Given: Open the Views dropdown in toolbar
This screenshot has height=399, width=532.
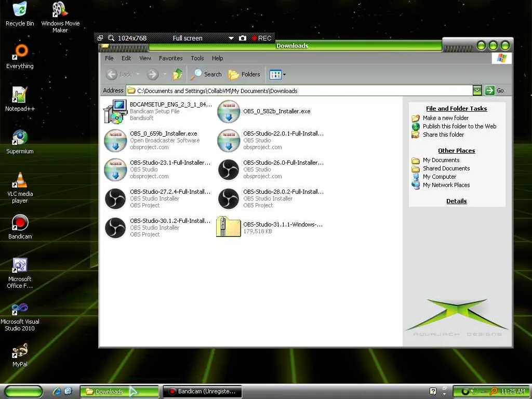Looking at the screenshot, I should coord(284,74).
